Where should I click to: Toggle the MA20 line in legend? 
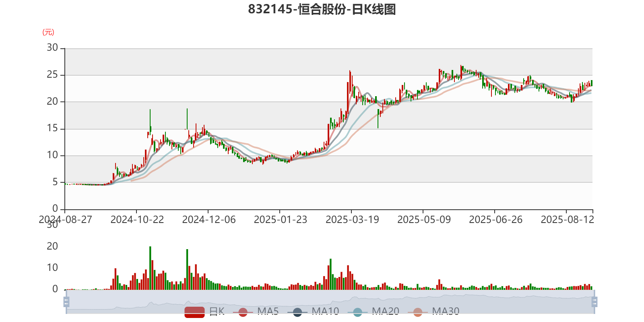[x=374, y=312]
